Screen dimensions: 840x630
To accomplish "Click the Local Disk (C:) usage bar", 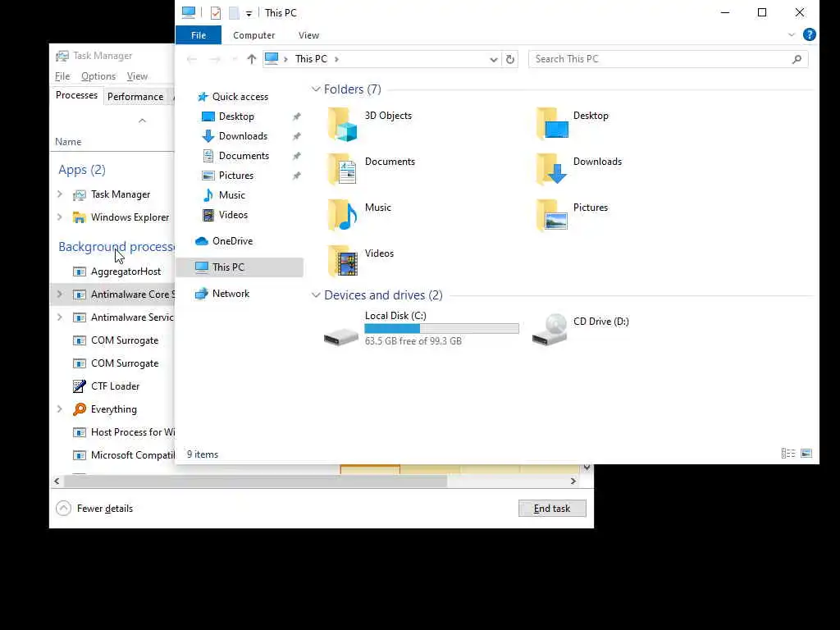I will (441, 328).
